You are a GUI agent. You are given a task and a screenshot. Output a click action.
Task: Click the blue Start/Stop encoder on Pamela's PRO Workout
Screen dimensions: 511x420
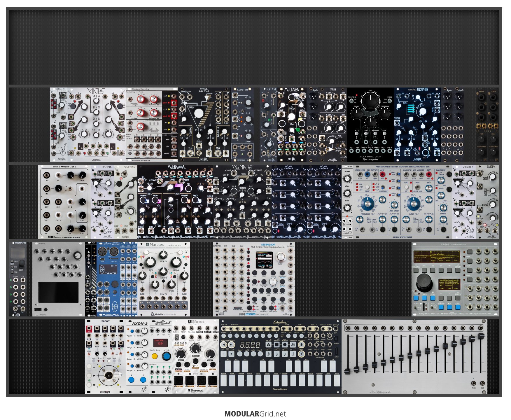[x=166, y=356]
